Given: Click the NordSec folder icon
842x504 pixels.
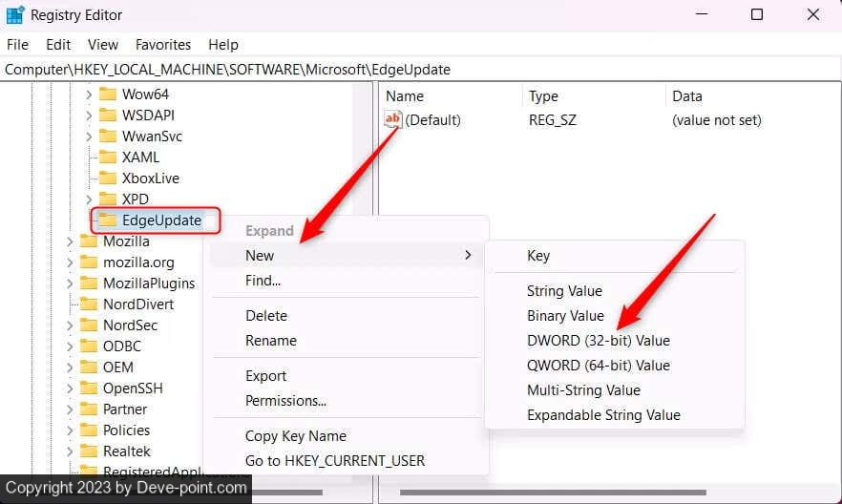Looking at the screenshot, I should pos(89,325).
